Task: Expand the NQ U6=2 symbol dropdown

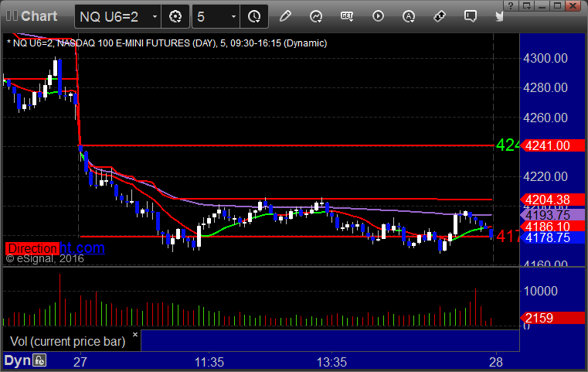Action: [155, 16]
